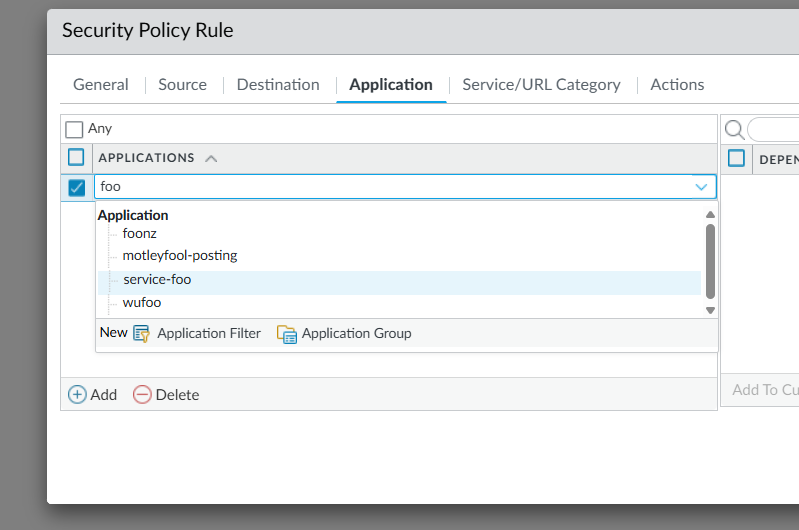Click the Applications column sort arrow
The width and height of the screenshot is (799, 530).
[x=211, y=158]
